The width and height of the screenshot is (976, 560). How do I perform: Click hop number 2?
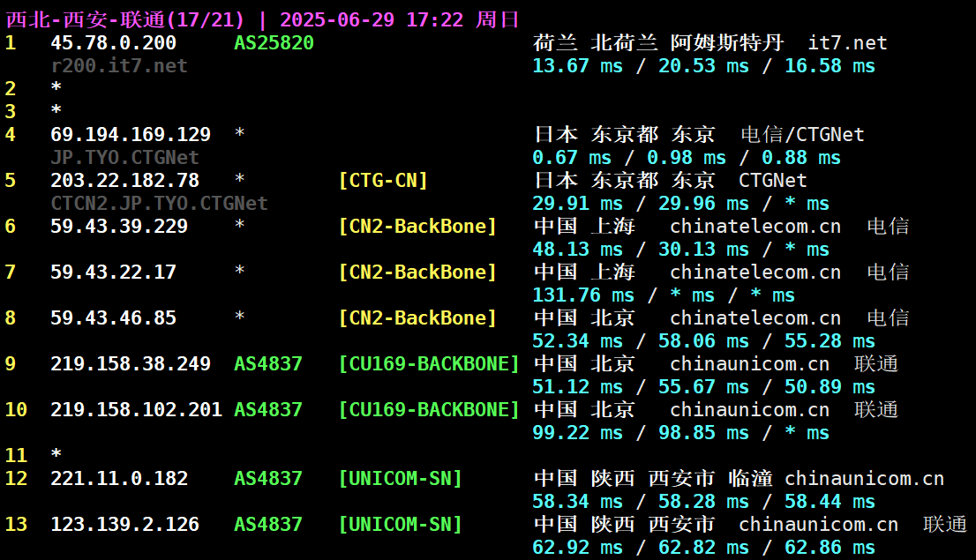coord(11,88)
